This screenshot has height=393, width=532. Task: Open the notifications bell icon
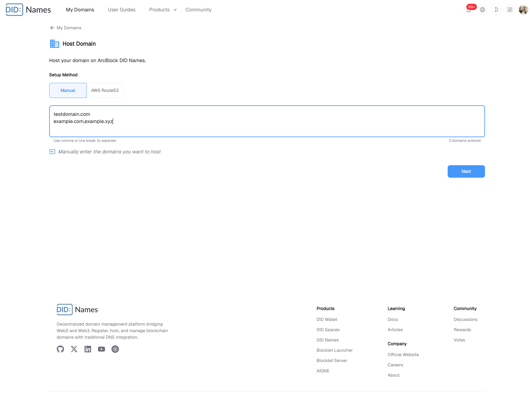pos(468,10)
